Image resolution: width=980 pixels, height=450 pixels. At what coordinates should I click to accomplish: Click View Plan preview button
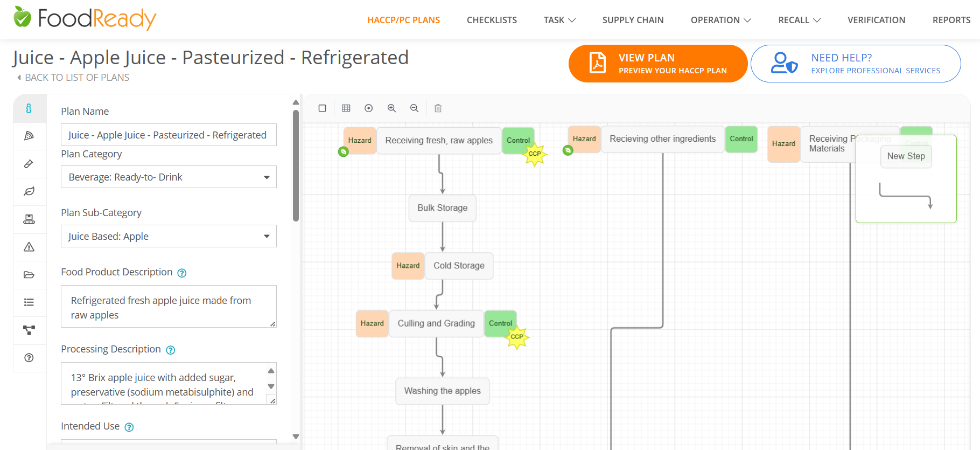[x=658, y=64]
